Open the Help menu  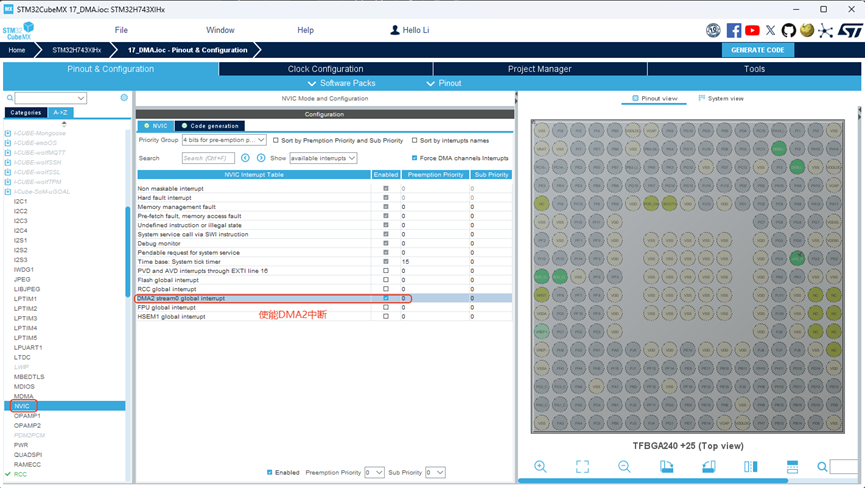click(x=306, y=30)
